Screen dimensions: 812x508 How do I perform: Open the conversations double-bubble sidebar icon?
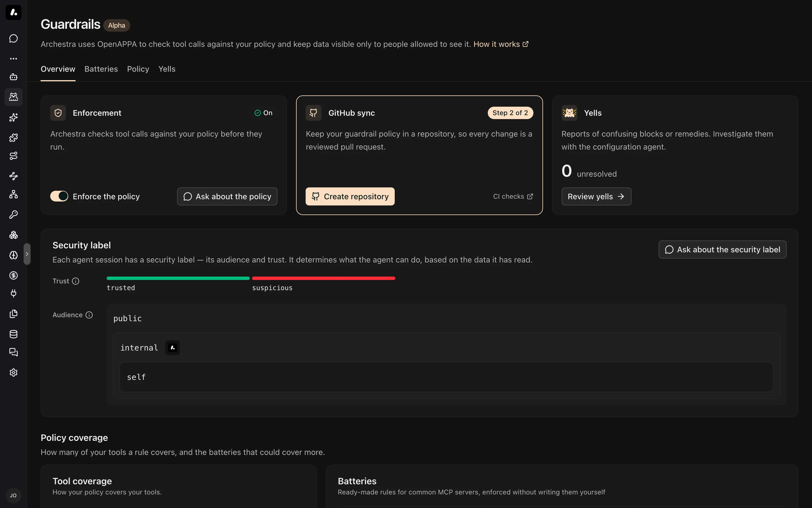[x=14, y=352]
